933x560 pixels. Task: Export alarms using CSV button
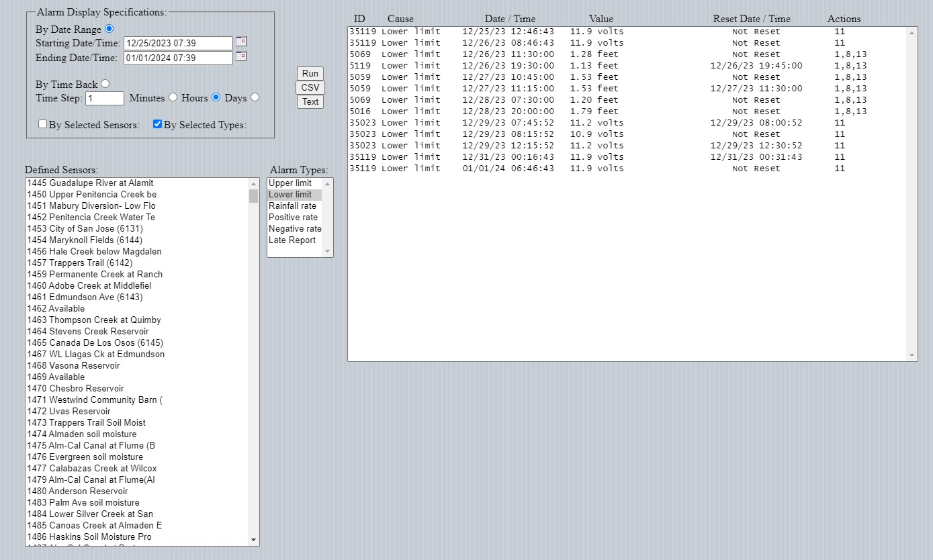click(310, 87)
